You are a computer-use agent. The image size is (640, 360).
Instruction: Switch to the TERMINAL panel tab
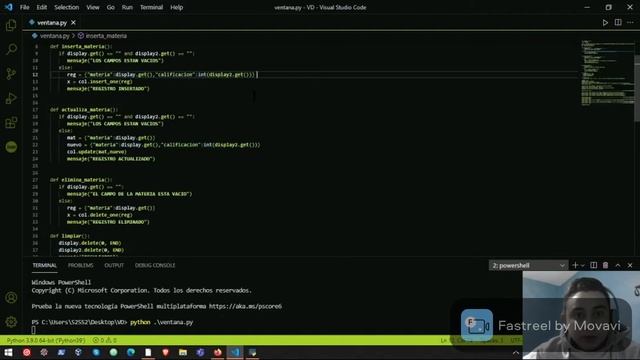point(44,265)
